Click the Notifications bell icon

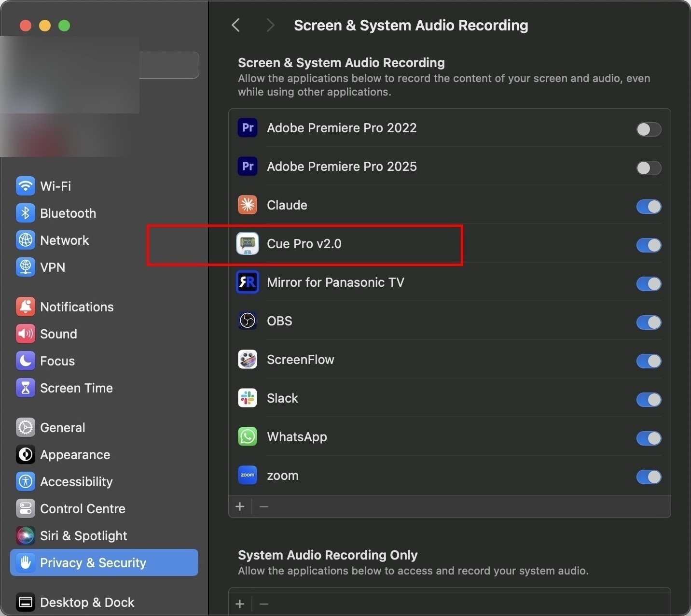click(x=25, y=307)
